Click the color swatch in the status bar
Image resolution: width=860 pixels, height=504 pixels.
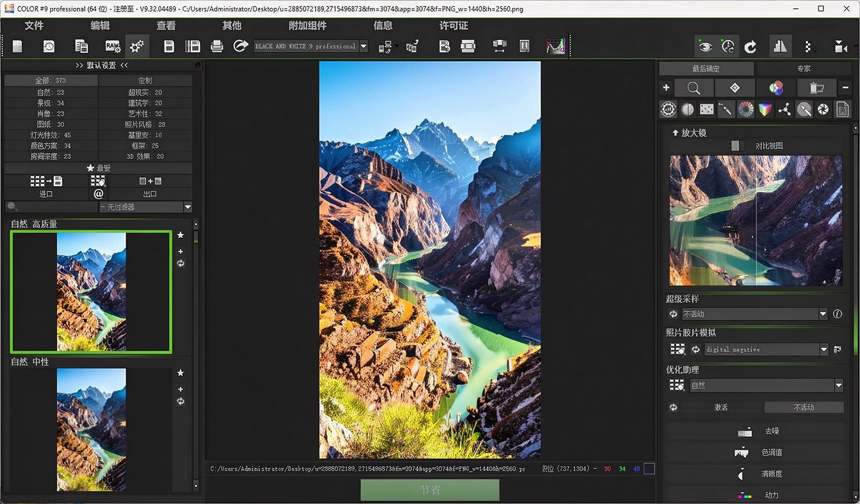(649, 468)
